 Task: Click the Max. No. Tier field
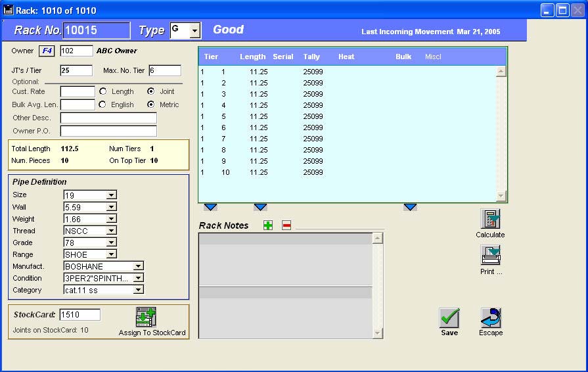pos(165,70)
